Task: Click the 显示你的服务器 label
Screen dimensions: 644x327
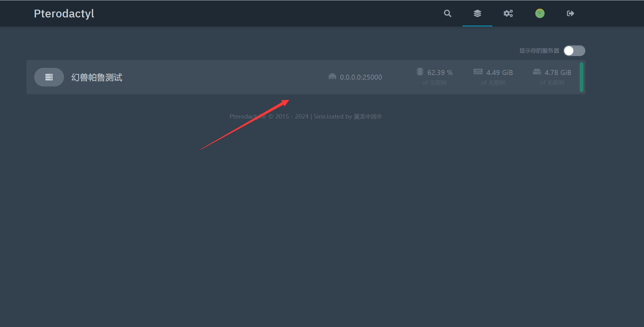Action: pyautogui.click(x=539, y=51)
